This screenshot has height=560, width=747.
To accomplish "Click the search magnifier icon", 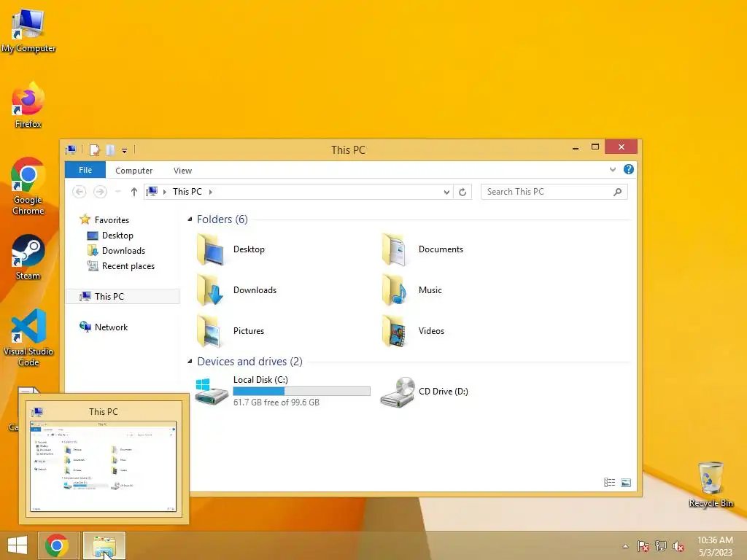I will coord(617,192).
